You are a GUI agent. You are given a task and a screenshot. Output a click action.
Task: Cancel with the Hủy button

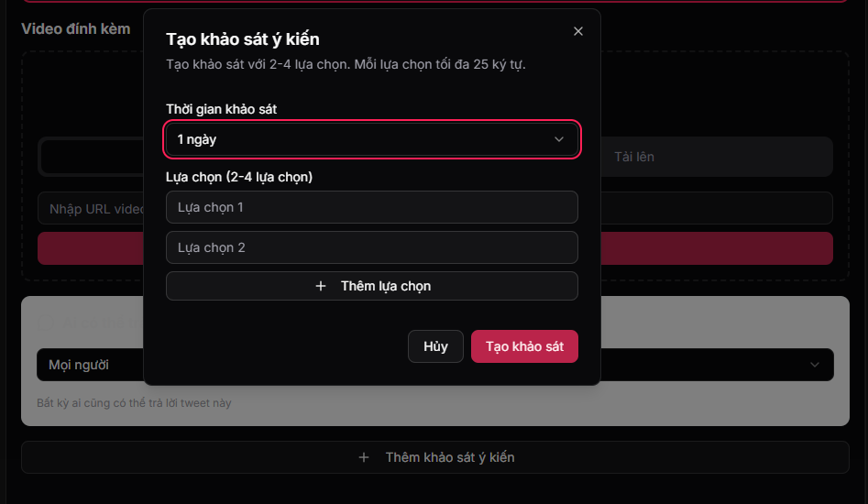[x=435, y=346]
